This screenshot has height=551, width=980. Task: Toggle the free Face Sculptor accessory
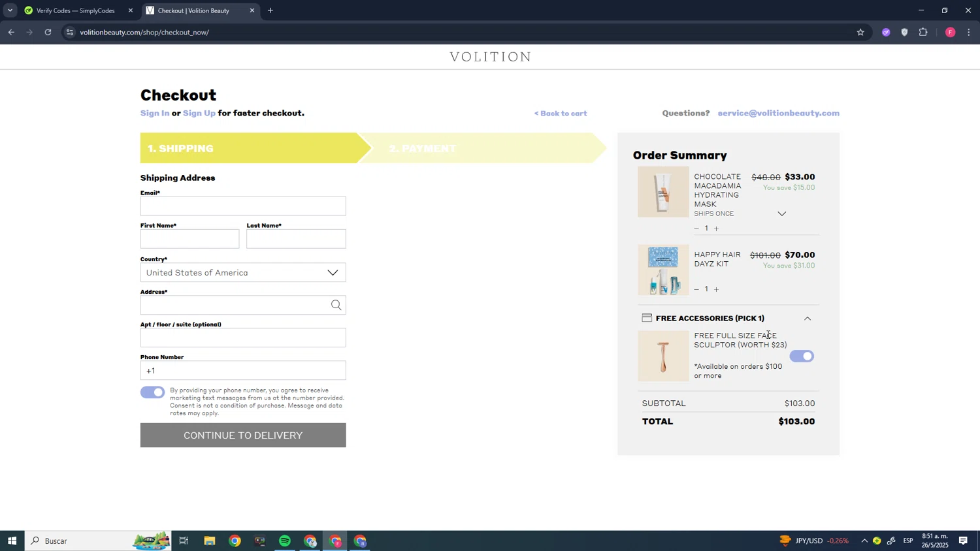(802, 356)
